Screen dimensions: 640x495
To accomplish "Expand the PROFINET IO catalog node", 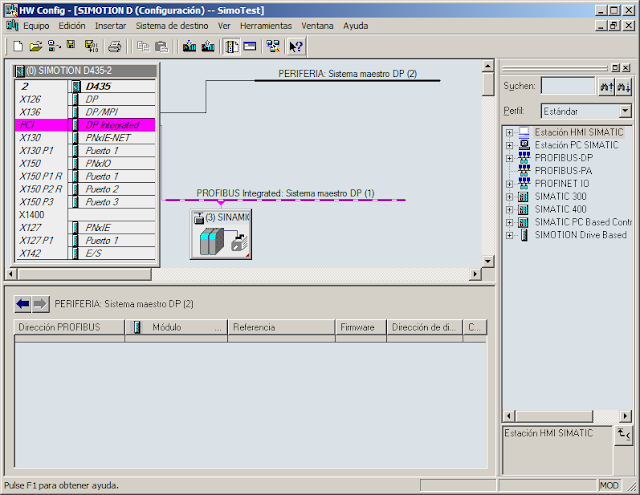I will tap(509, 184).
